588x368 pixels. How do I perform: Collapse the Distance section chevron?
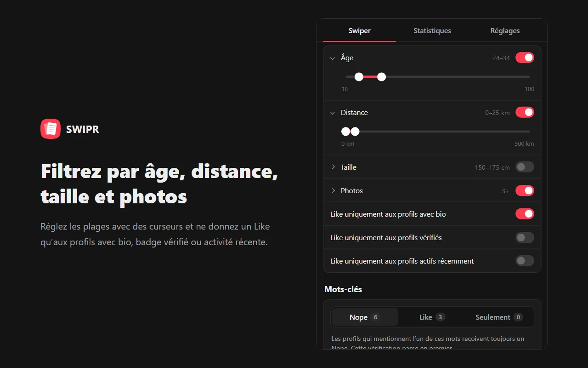click(333, 113)
